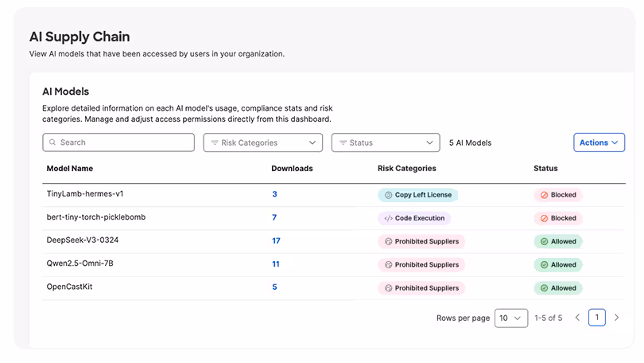The width and height of the screenshot is (644, 363).
Task: Click the Copy Left License badge icon
Action: [x=388, y=195]
